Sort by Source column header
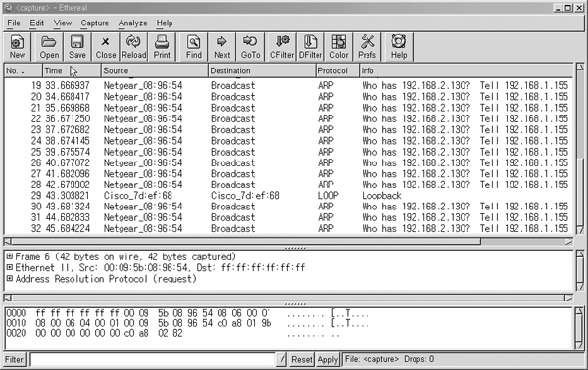The height and width of the screenshot is (370, 588). [x=155, y=70]
